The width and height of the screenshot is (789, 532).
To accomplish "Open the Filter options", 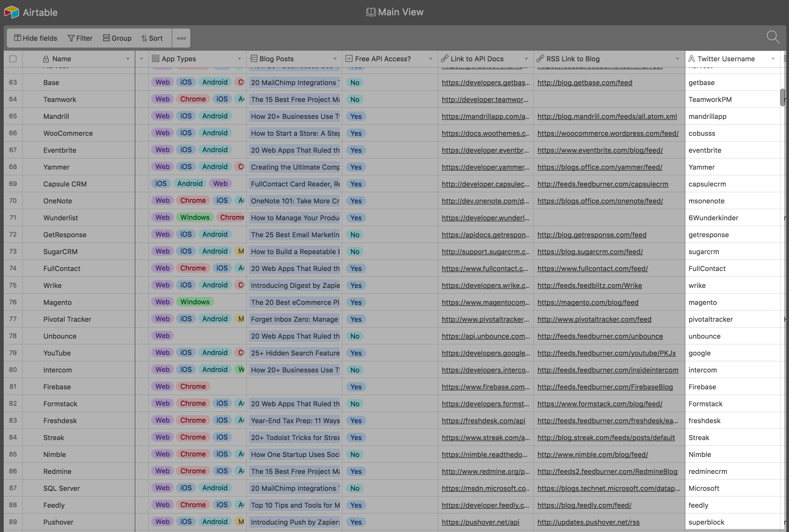I will 80,38.
